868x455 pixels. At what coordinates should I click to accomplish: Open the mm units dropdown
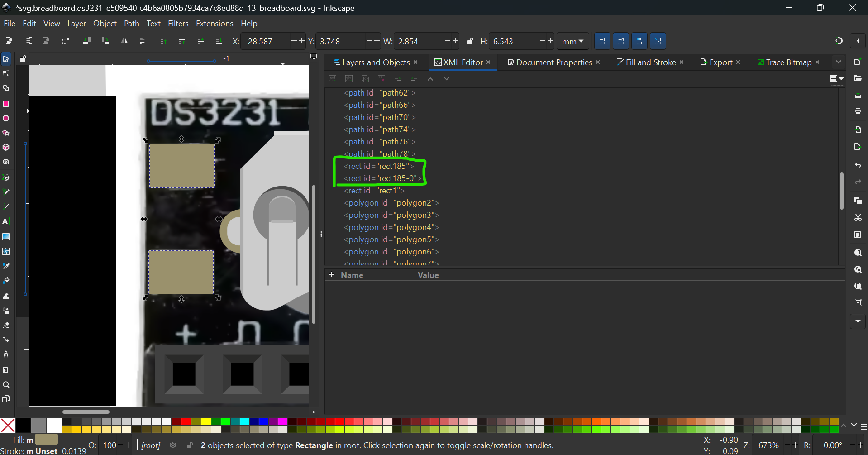[572, 41]
